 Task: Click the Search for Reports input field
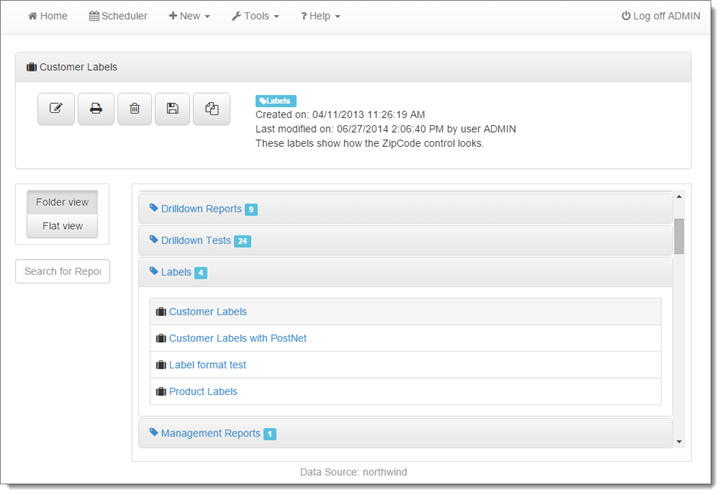pyautogui.click(x=62, y=271)
